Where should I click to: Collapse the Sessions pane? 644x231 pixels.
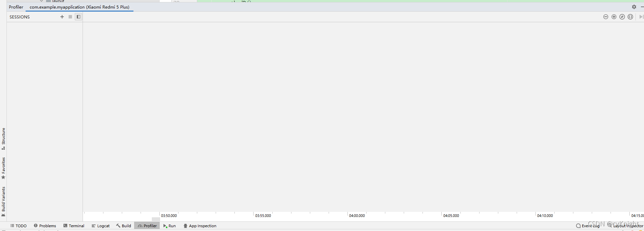coord(78,17)
